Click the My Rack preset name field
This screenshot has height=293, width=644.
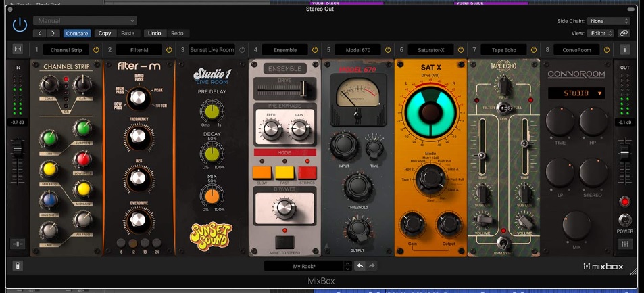(x=304, y=266)
